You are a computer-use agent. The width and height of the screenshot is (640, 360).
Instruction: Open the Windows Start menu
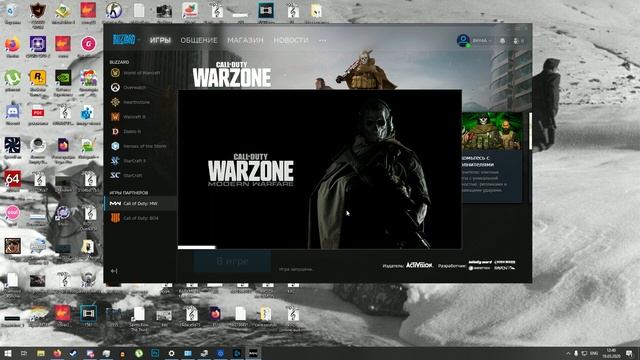(8, 353)
